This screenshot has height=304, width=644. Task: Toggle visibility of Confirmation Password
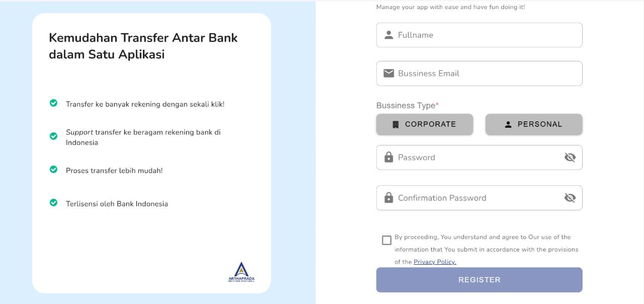click(570, 198)
